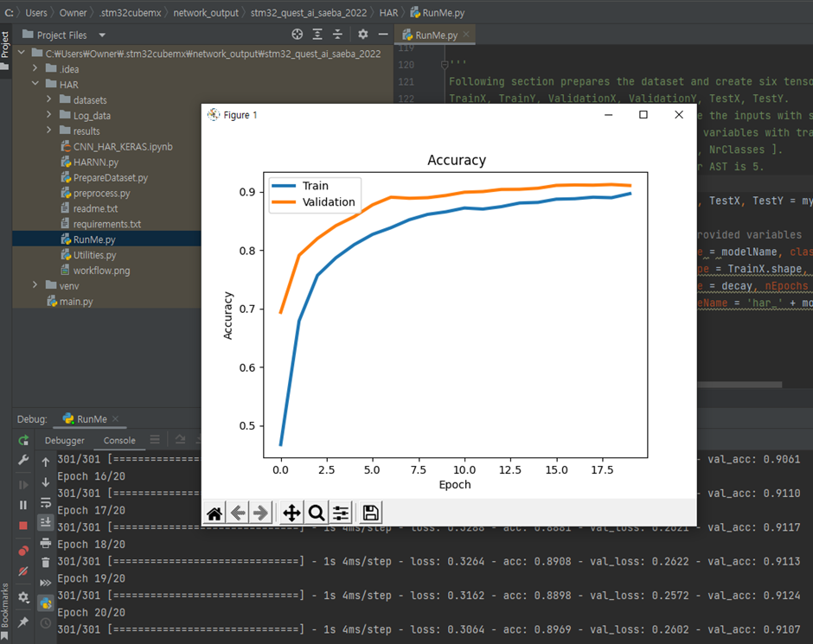The height and width of the screenshot is (644, 813).
Task: Toggle soft-wrap in the console
Action: pyautogui.click(x=46, y=503)
